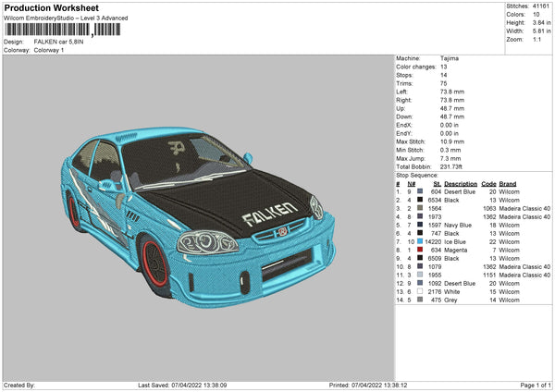Image resolution: width=555 pixels, height=392 pixels.
Task: Click the N# column header
Action: pos(412,184)
